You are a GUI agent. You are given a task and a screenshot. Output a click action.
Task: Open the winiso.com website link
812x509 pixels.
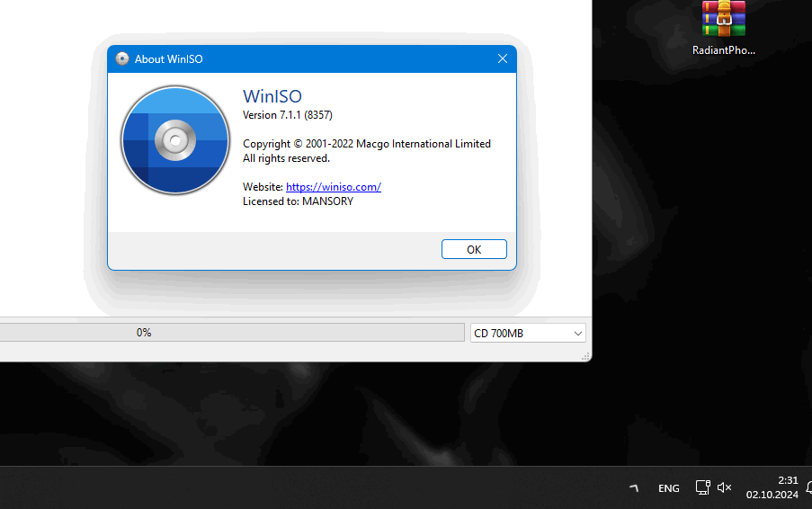click(334, 187)
